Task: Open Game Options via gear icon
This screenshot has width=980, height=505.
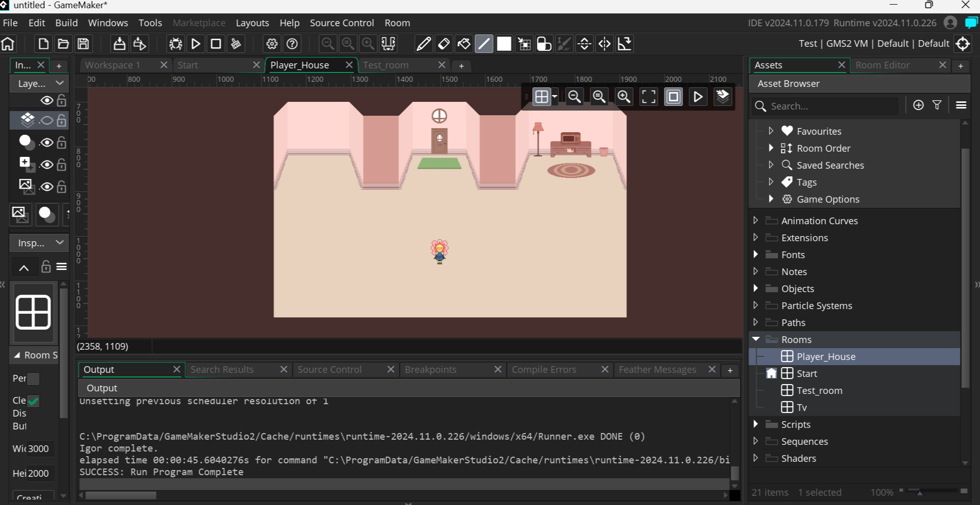Action: (271, 44)
